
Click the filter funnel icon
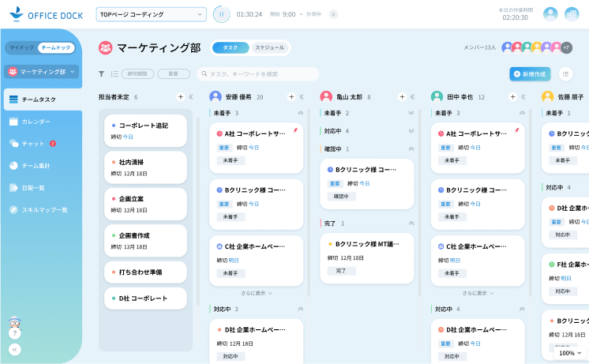click(101, 74)
